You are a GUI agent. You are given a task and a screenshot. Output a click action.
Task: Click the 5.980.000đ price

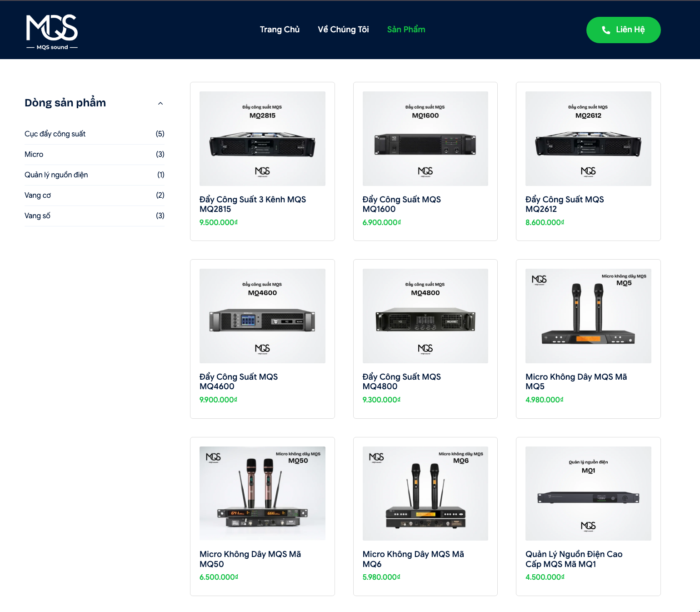click(382, 577)
